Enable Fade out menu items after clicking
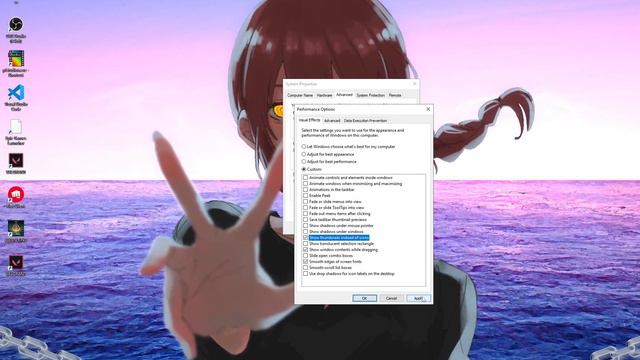 [x=306, y=213]
